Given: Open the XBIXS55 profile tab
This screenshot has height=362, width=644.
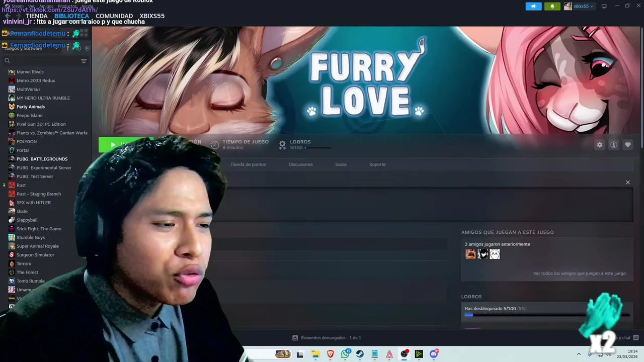Looking at the screenshot, I should 152,16.
